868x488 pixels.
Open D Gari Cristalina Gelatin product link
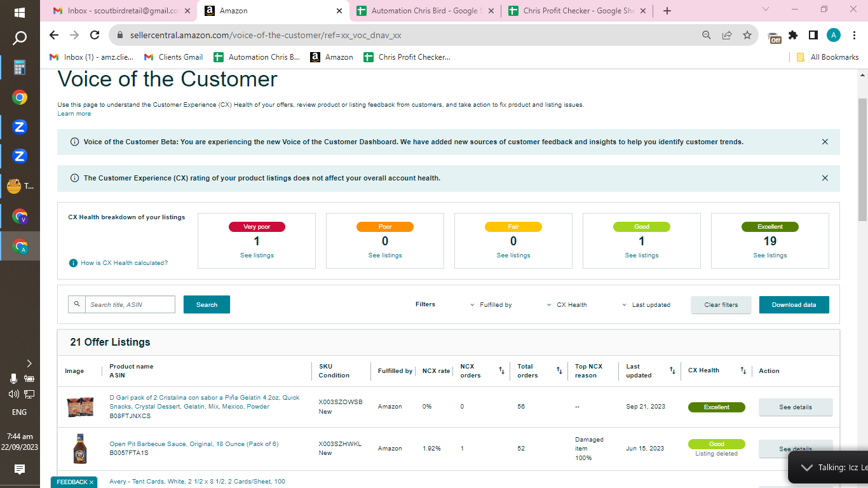[204, 402]
